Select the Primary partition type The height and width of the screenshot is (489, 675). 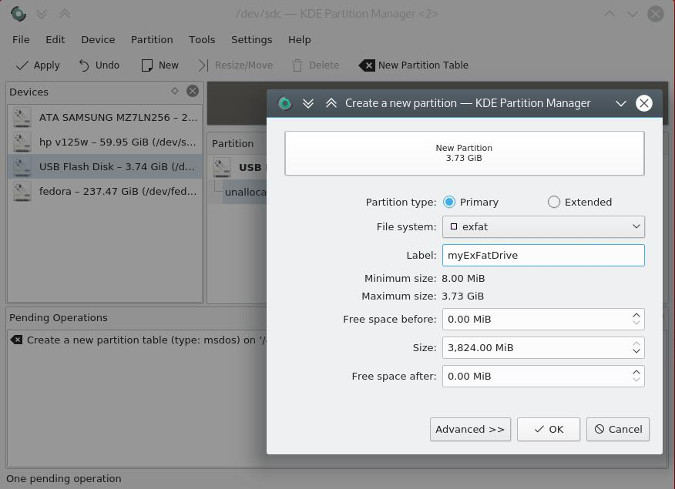point(450,202)
